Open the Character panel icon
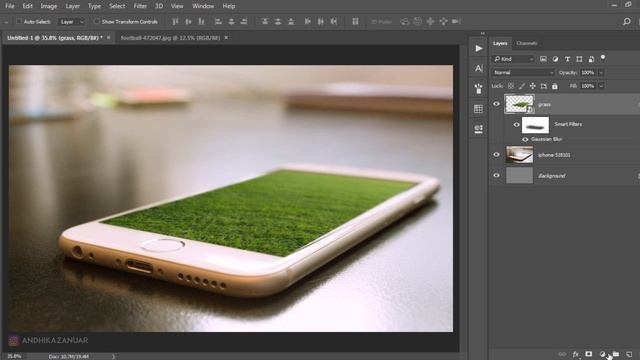 click(x=479, y=68)
